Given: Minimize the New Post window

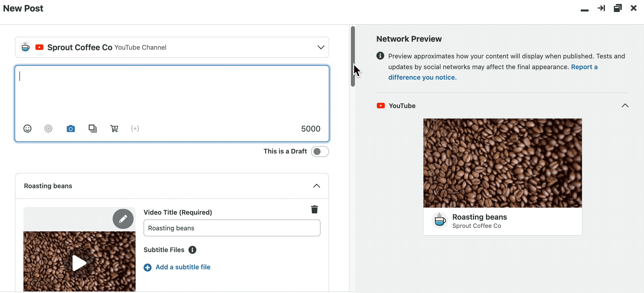Looking at the screenshot, I should [x=584, y=10].
